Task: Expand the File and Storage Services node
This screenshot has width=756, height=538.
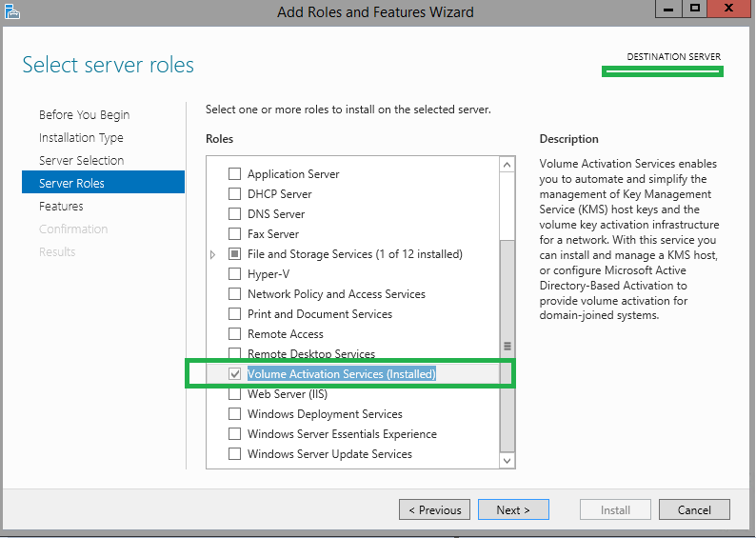Action: click(x=213, y=255)
